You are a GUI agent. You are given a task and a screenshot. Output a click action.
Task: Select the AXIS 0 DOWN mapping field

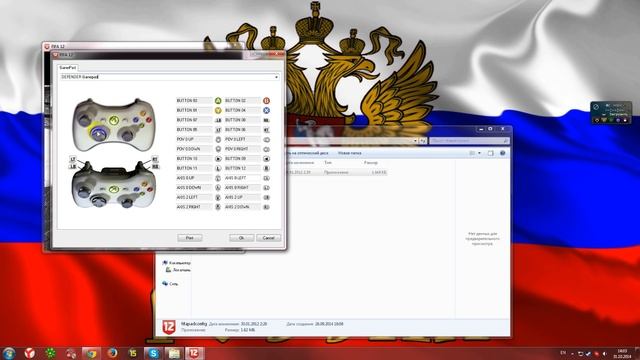coord(194,188)
